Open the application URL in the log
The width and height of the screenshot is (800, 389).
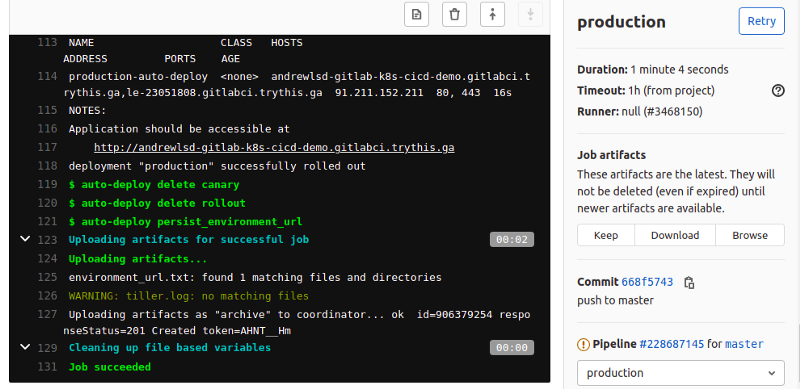pyautogui.click(x=274, y=148)
